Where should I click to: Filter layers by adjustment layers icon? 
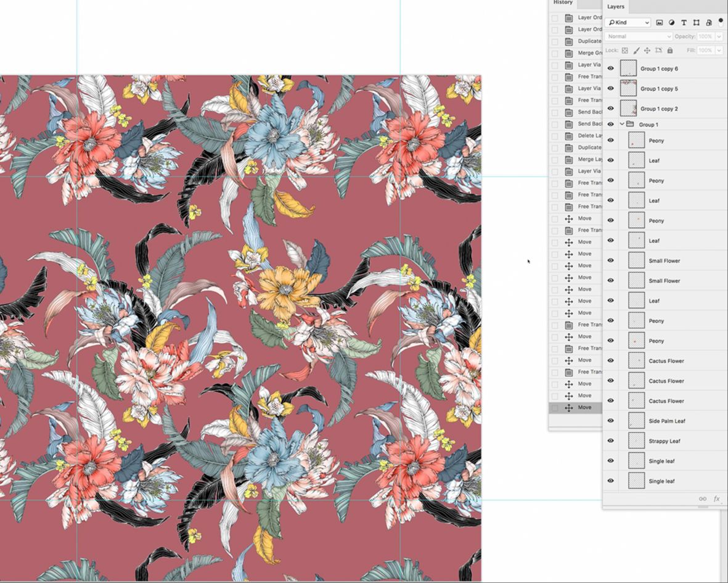point(671,22)
